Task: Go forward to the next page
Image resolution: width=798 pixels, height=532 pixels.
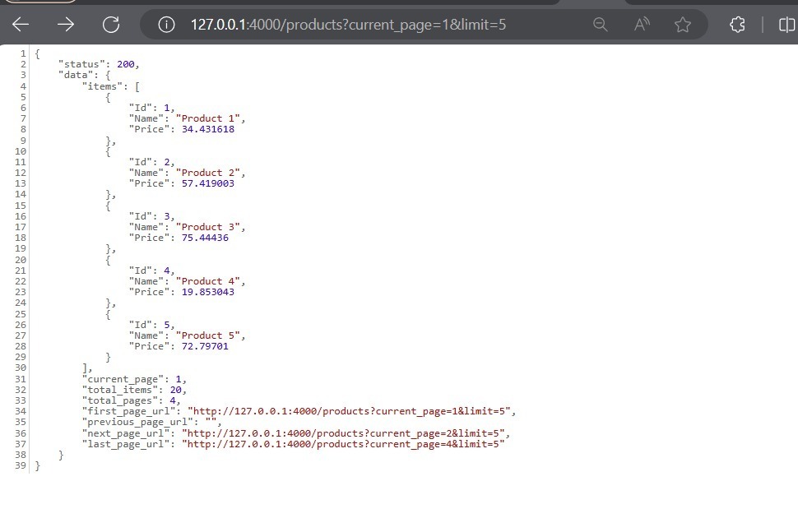Action: 66,25
